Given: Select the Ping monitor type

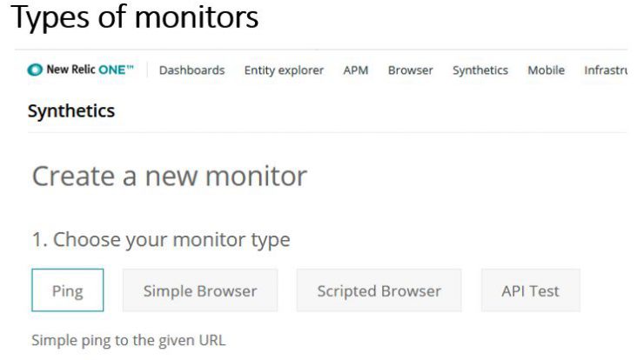Looking at the screenshot, I should 67,290.
